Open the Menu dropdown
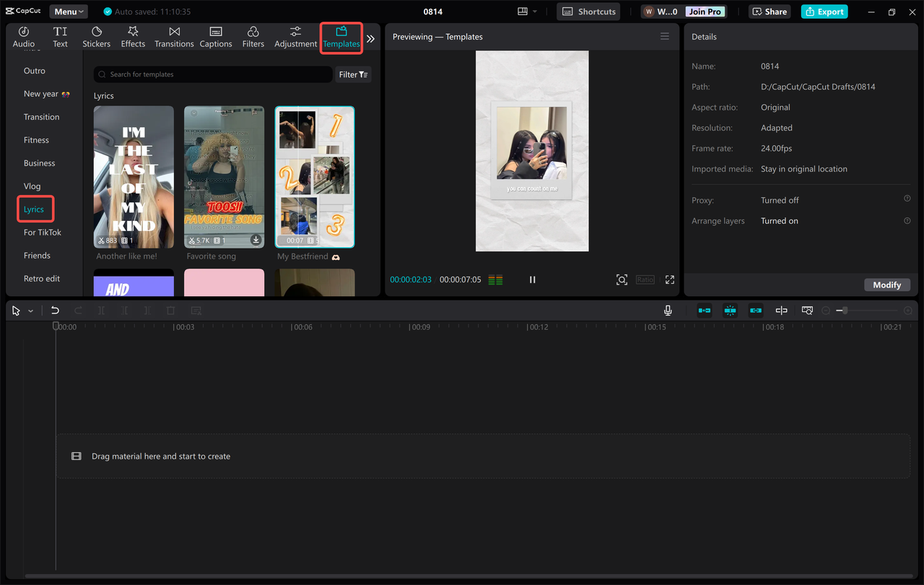 (x=69, y=12)
